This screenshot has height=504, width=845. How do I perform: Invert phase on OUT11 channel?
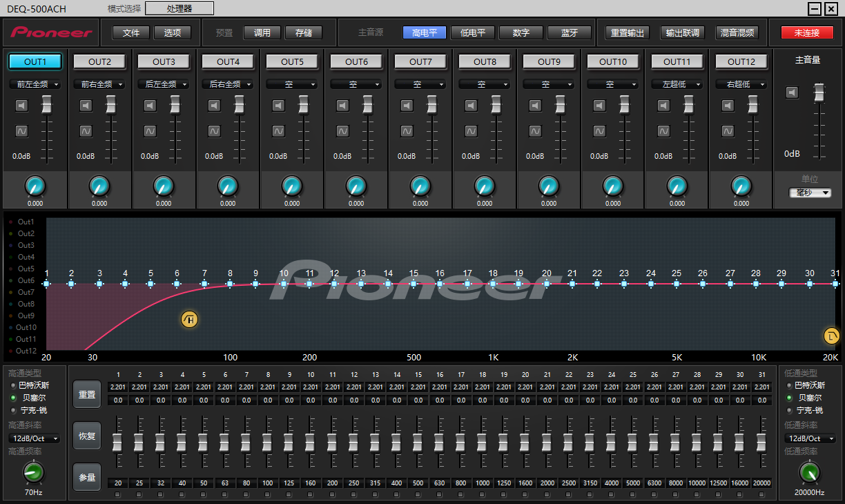pyautogui.click(x=663, y=130)
